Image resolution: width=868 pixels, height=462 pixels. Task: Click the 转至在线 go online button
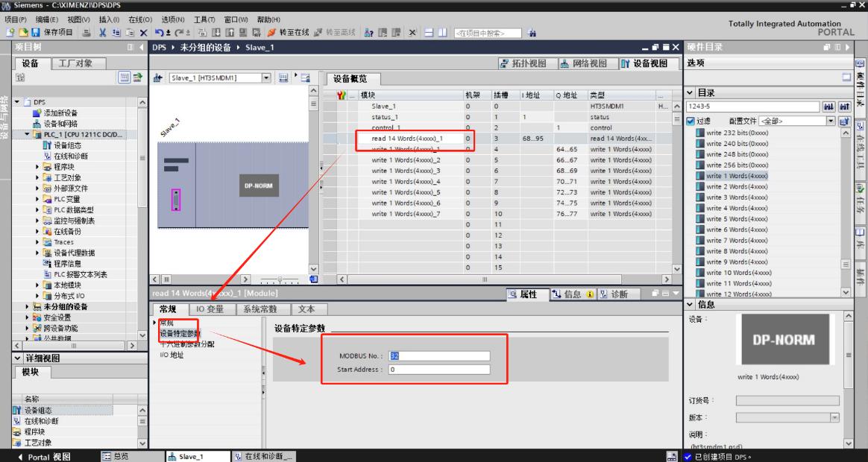pyautogui.click(x=289, y=33)
